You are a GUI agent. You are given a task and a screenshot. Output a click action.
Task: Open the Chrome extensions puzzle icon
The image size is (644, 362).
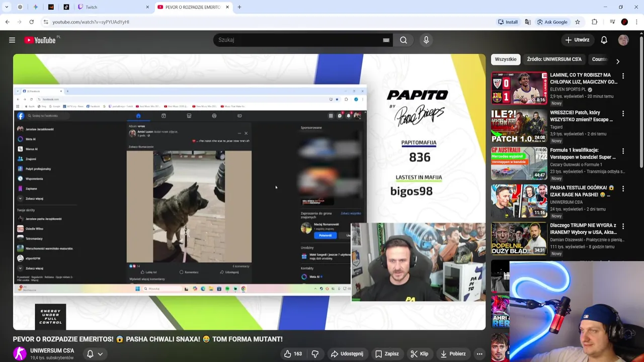point(594,22)
